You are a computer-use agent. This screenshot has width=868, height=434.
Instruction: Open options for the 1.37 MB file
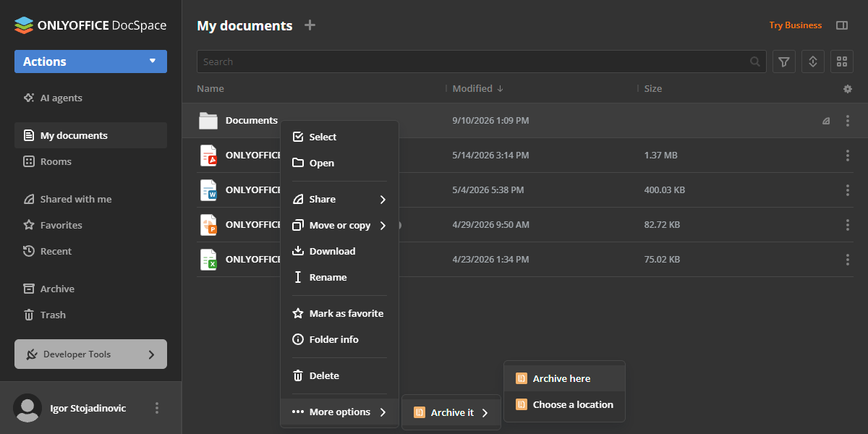coord(848,156)
